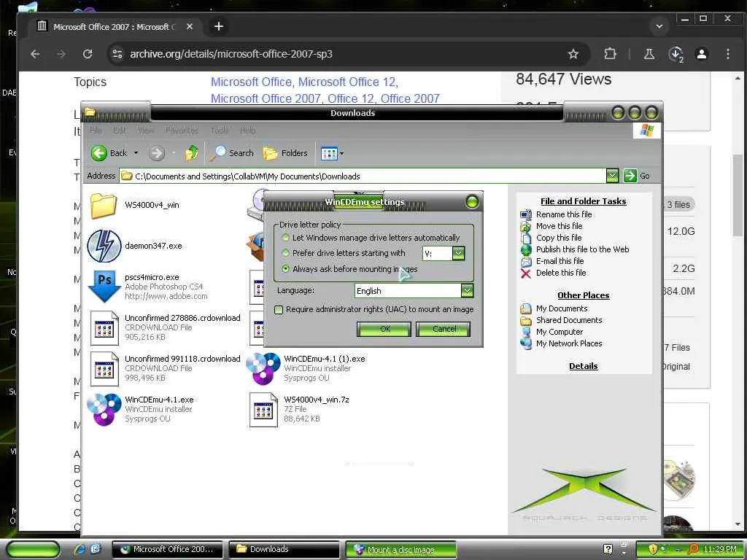Open the File menu in Downloads window
The height and width of the screenshot is (560, 747).
pos(96,130)
